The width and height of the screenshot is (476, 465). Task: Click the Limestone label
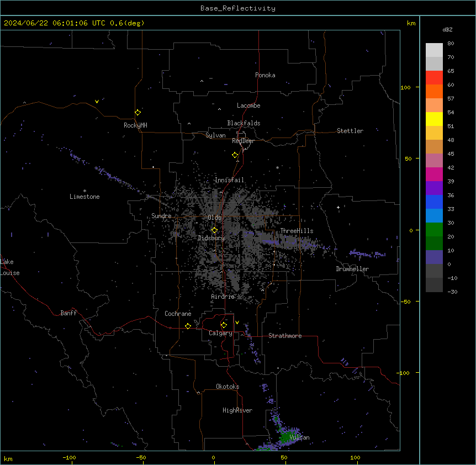84,197
